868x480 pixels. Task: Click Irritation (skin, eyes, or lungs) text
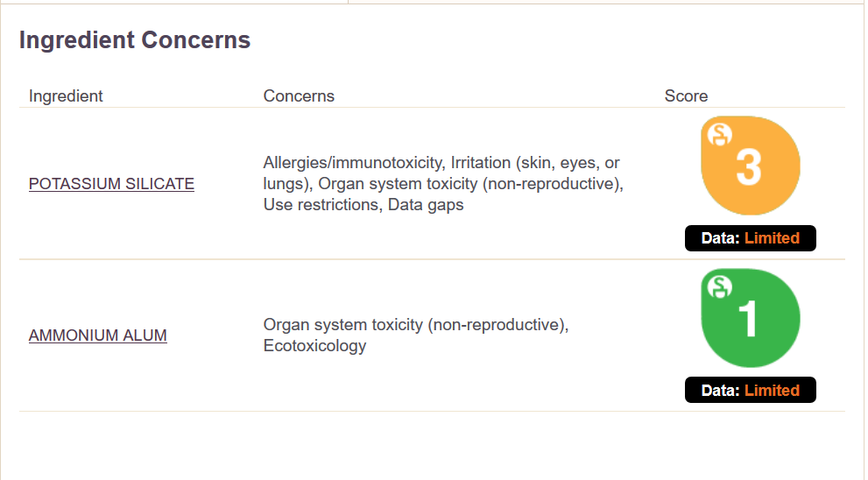(535, 163)
